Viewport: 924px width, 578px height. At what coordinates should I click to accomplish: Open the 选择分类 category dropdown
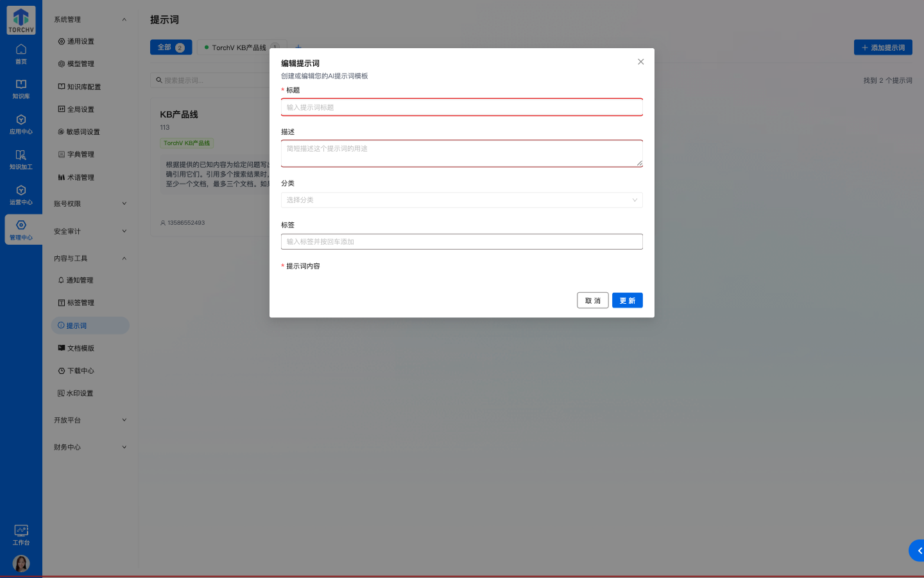tap(461, 200)
